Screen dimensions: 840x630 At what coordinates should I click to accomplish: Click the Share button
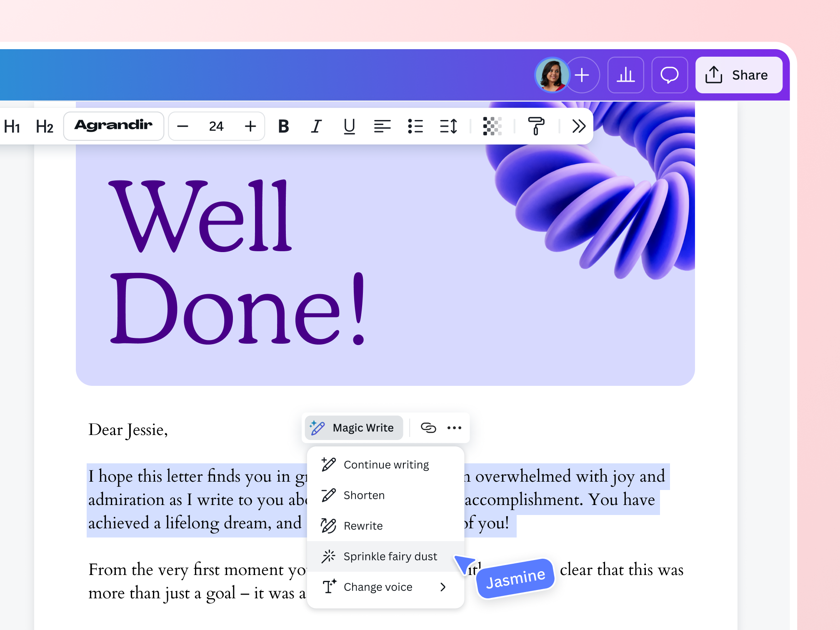(x=738, y=75)
